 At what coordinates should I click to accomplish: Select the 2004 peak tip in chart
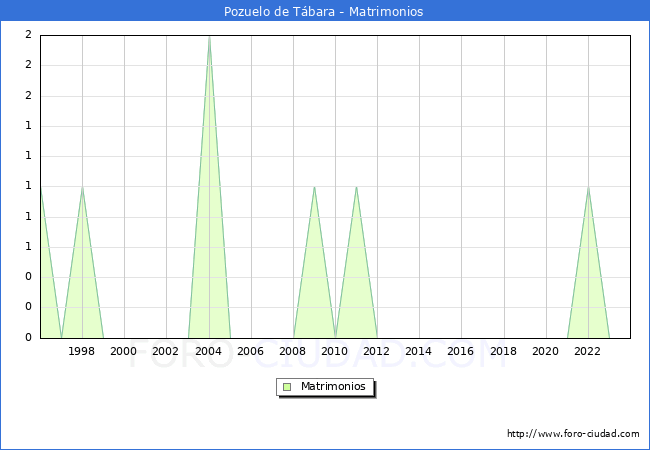tap(209, 37)
